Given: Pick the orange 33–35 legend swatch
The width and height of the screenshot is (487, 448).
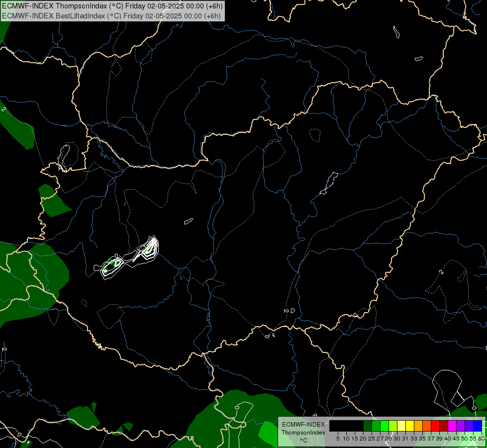Looking at the screenshot, I should tap(418, 426).
